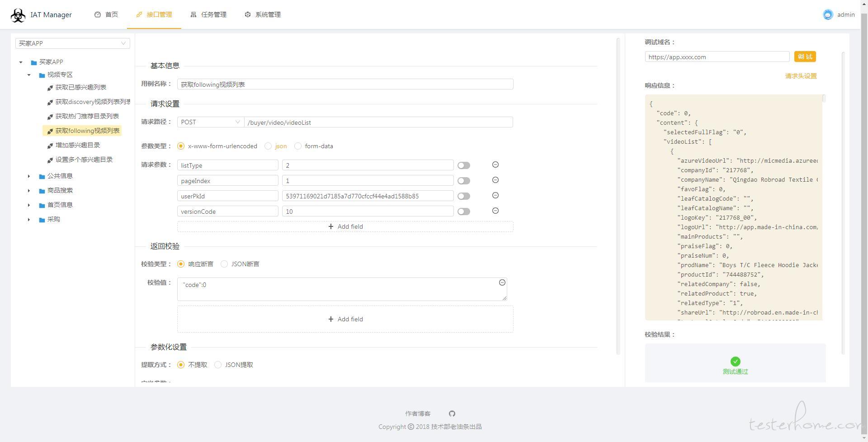Image resolution: width=868 pixels, height=442 pixels.
Task: Open 请求头设置 header settings link
Action: (801, 76)
